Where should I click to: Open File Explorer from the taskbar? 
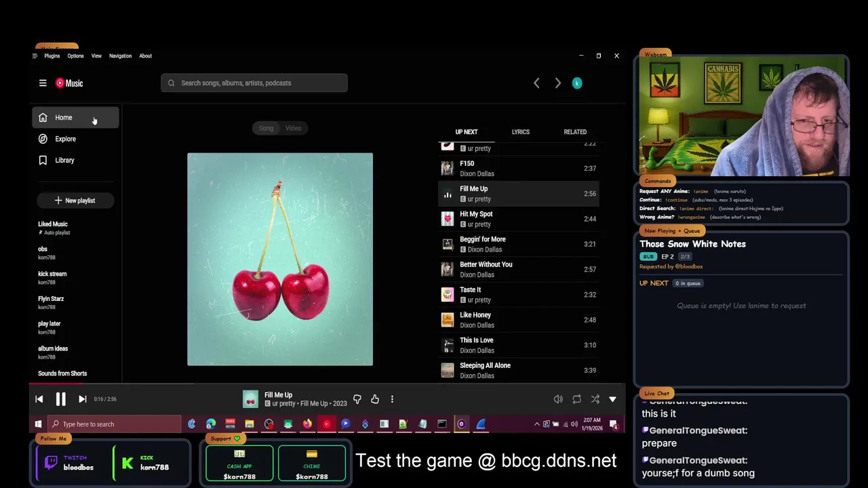tap(250, 424)
